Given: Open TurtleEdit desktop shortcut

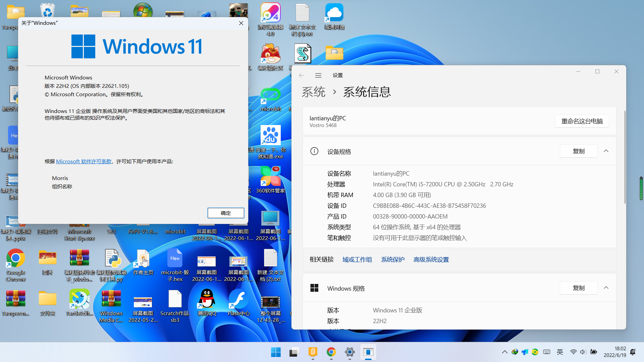Looking at the screenshot, I should (79, 302).
